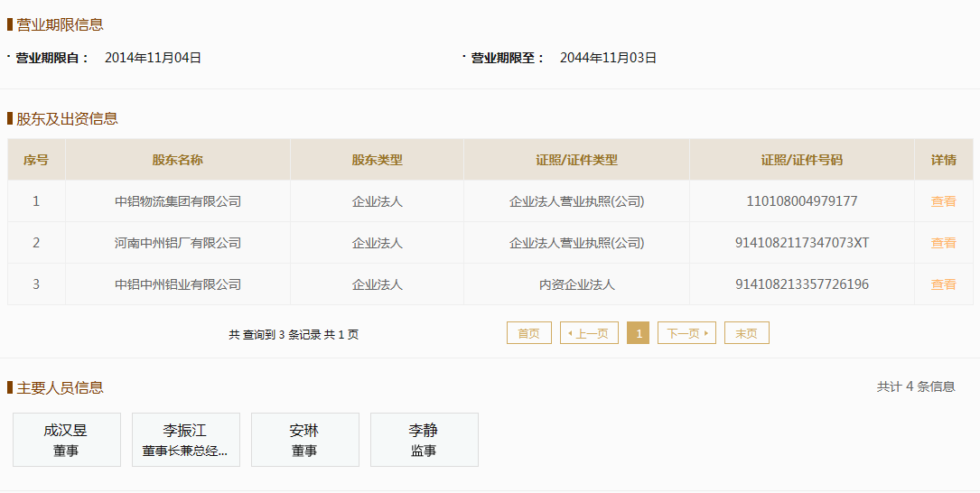
Task: Click shareholder name 河南中州铝厂有限公司
Action: tap(178, 243)
